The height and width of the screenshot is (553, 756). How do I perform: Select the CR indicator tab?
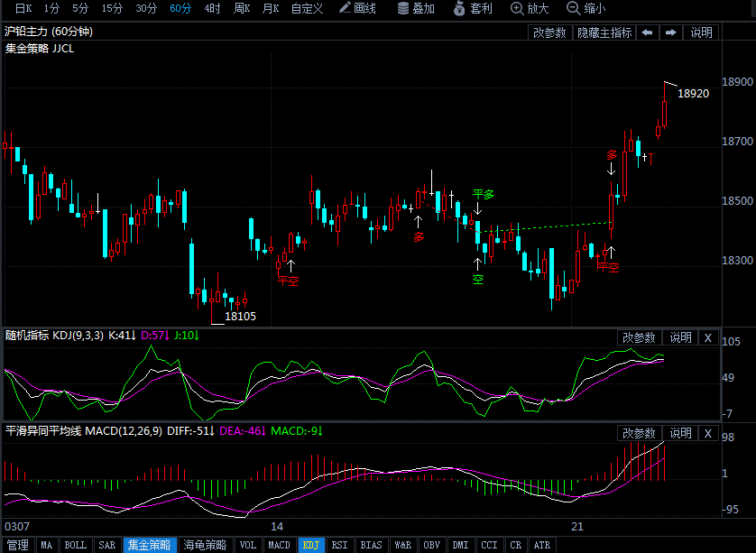pyautogui.click(x=516, y=545)
